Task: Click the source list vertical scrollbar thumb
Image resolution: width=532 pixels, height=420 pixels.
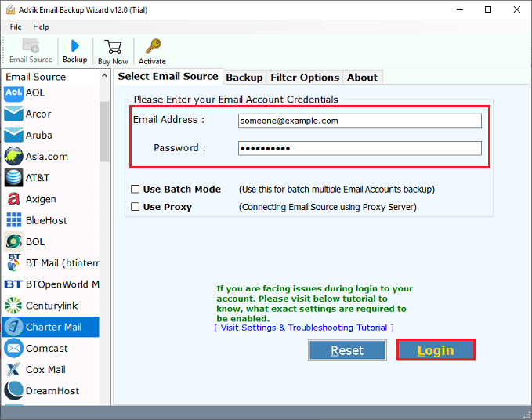Action: click(x=104, y=132)
